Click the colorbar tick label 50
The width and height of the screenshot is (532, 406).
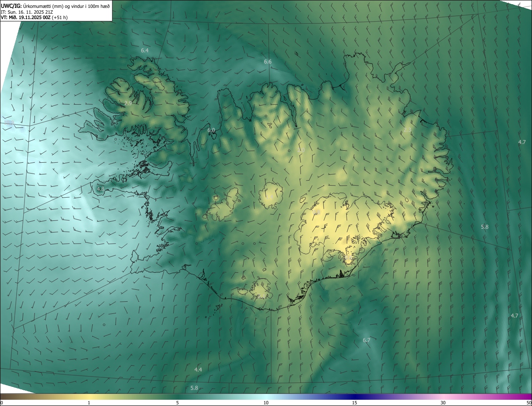(529, 403)
